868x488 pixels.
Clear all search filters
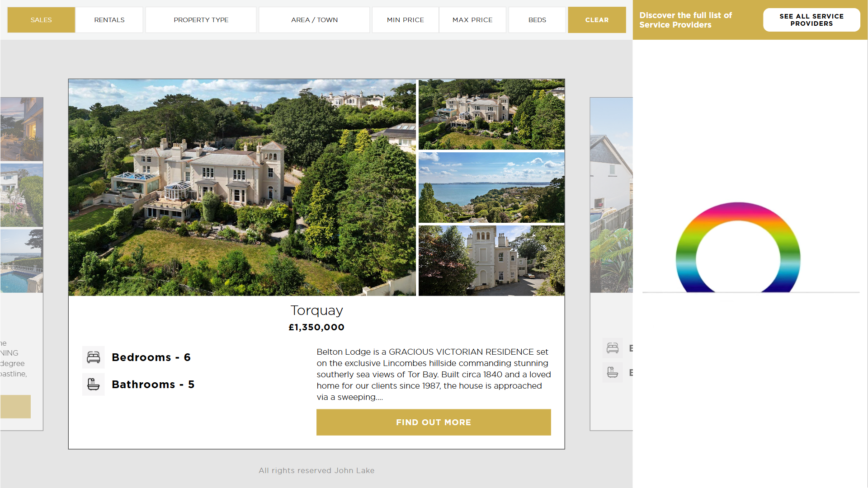point(597,20)
